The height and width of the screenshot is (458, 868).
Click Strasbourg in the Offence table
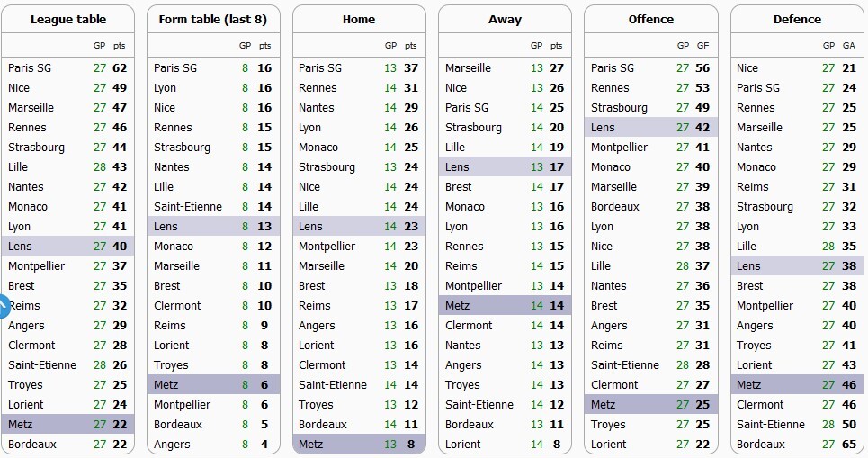click(619, 108)
